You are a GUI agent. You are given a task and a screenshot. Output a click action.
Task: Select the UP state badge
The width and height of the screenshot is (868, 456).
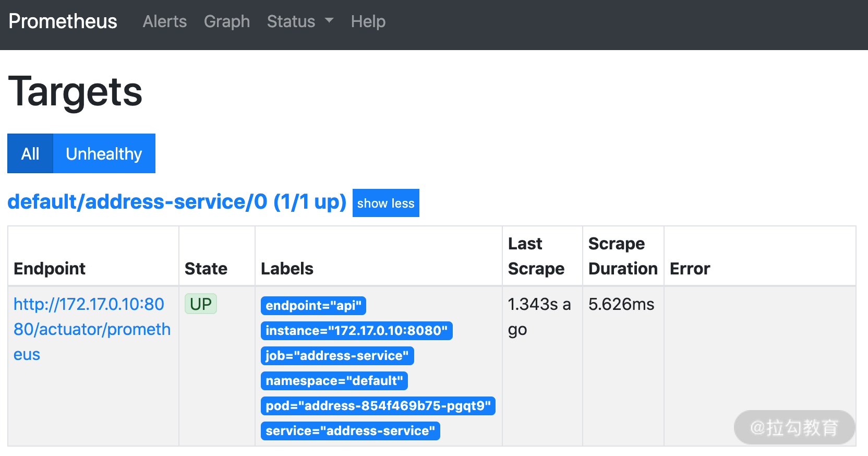[201, 304]
